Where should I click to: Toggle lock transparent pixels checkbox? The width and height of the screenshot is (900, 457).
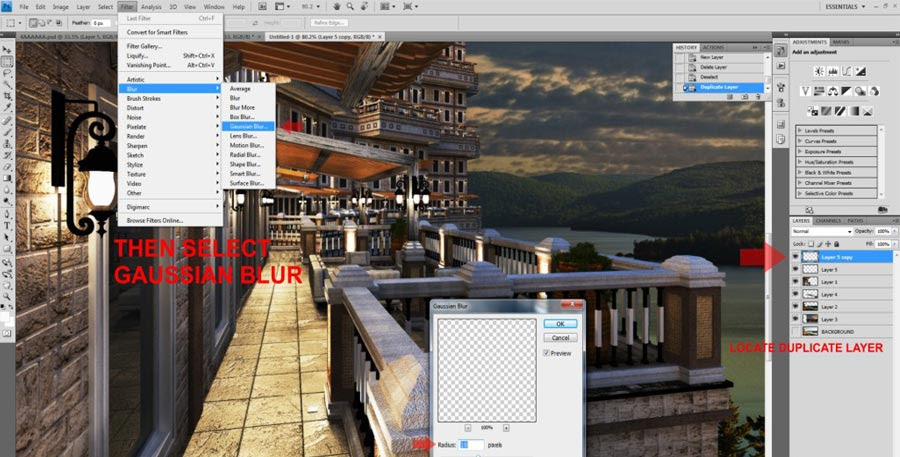[x=811, y=244]
